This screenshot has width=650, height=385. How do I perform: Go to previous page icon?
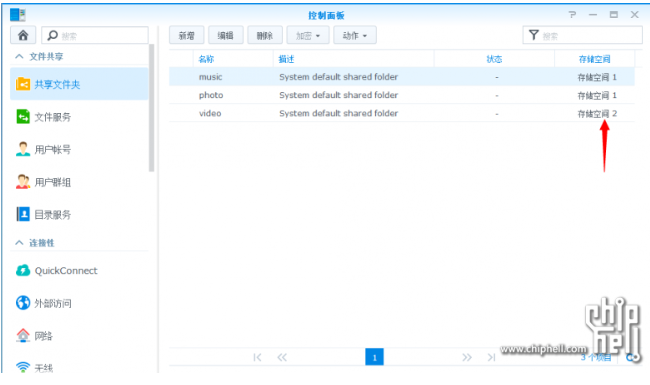pos(282,357)
